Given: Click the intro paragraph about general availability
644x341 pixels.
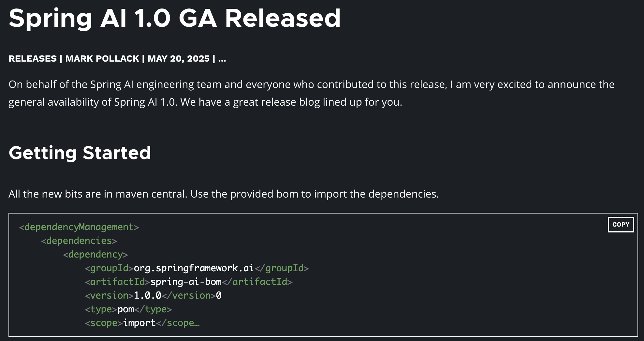Looking at the screenshot, I should click(x=312, y=93).
